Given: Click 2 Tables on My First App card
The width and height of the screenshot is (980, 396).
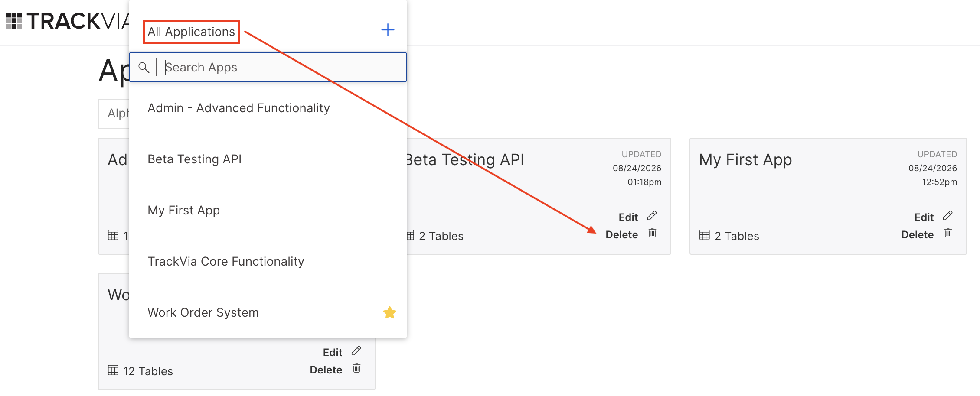Looking at the screenshot, I should [x=737, y=236].
